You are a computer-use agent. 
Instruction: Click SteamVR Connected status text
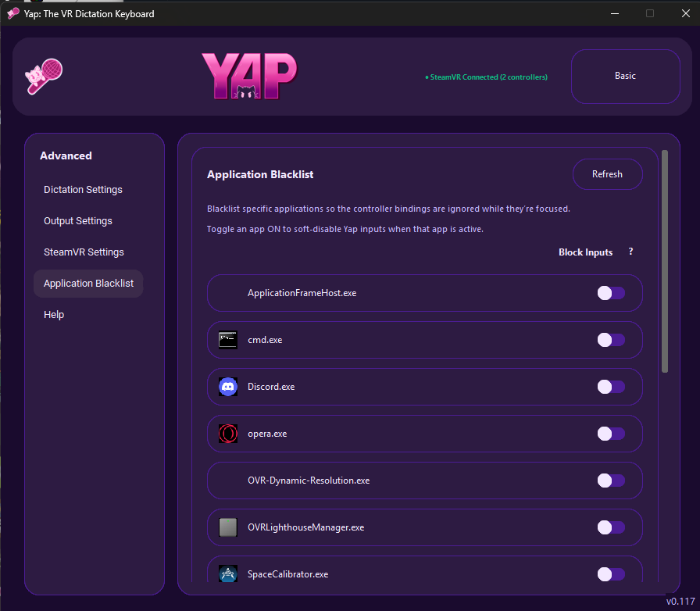[486, 77]
